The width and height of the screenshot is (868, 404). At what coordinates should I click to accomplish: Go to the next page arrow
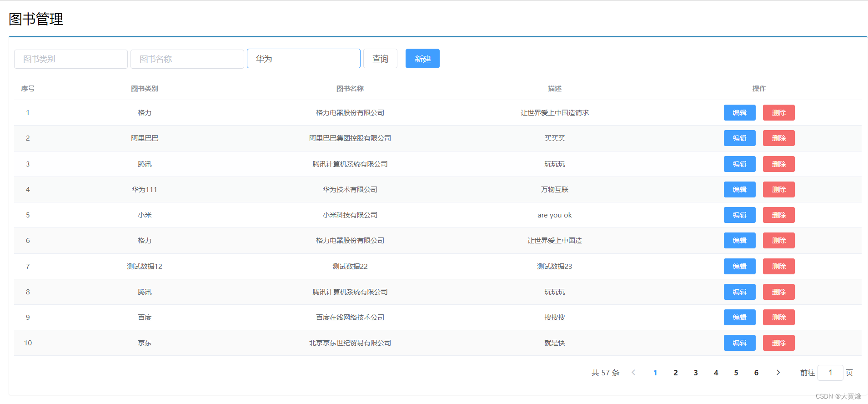point(778,373)
